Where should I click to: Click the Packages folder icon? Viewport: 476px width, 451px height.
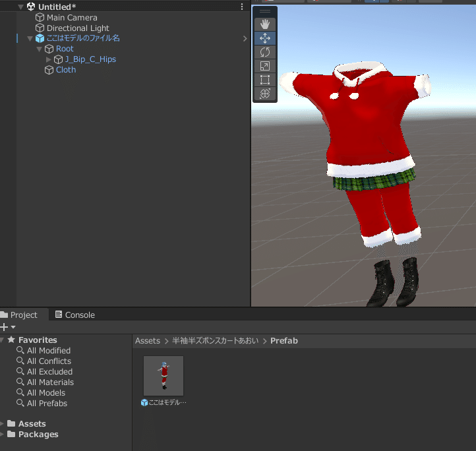click(x=11, y=434)
